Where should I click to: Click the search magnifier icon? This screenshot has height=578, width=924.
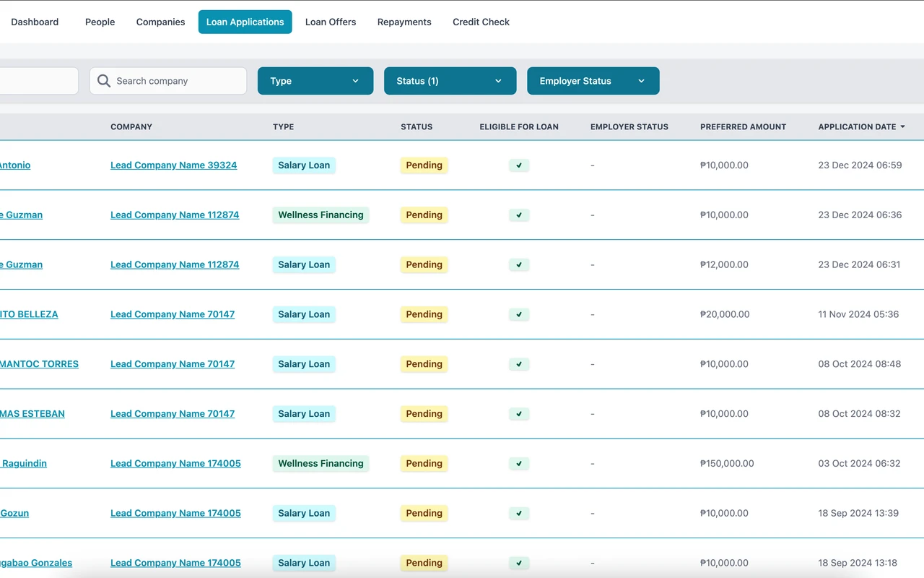pyautogui.click(x=104, y=81)
